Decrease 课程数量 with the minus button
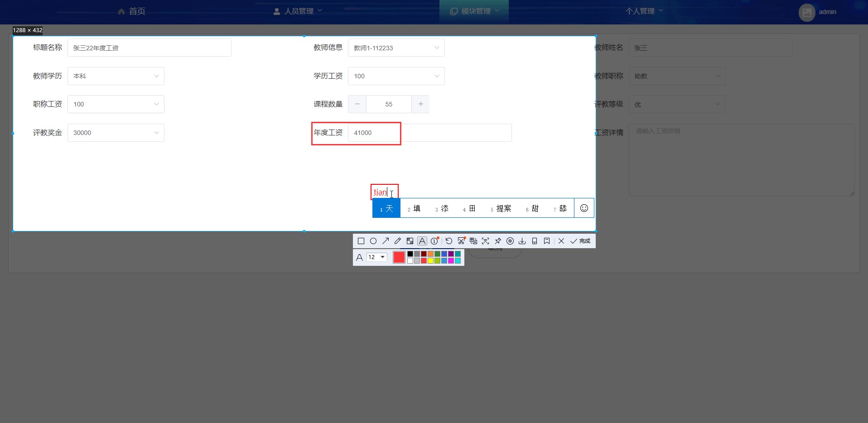Screen dimensions: 868x423 click(x=357, y=104)
